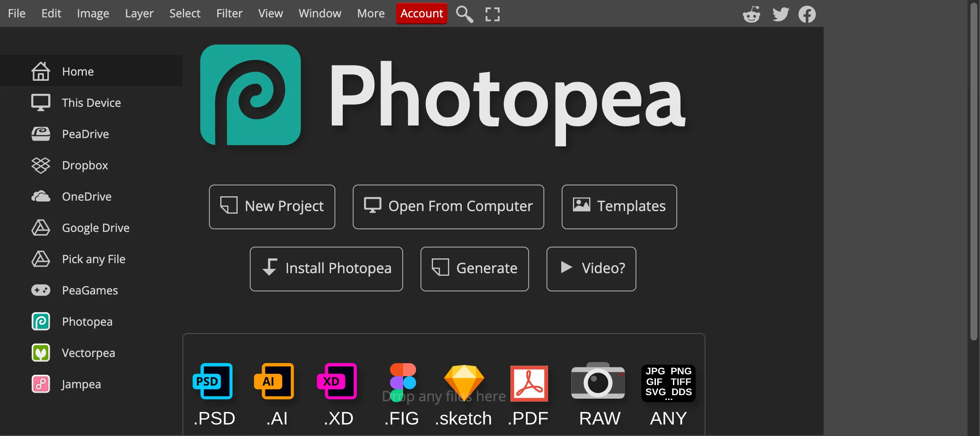Image resolution: width=980 pixels, height=436 pixels.
Task: Choose Pick any File label
Action: (x=94, y=259)
